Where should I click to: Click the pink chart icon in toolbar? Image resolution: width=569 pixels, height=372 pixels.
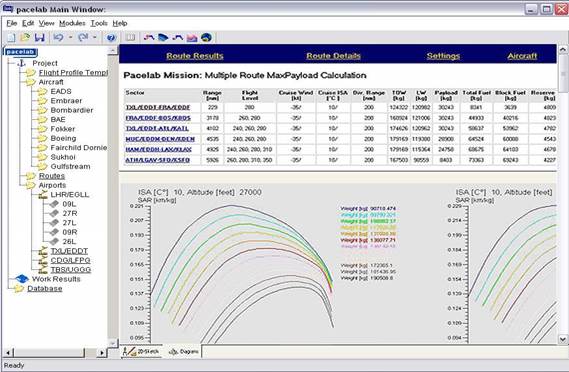[192, 37]
